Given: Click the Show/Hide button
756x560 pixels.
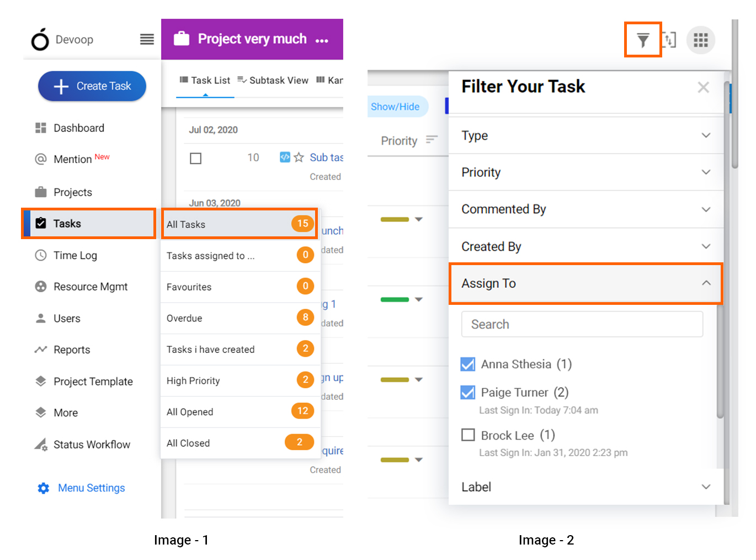Looking at the screenshot, I should (395, 107).
